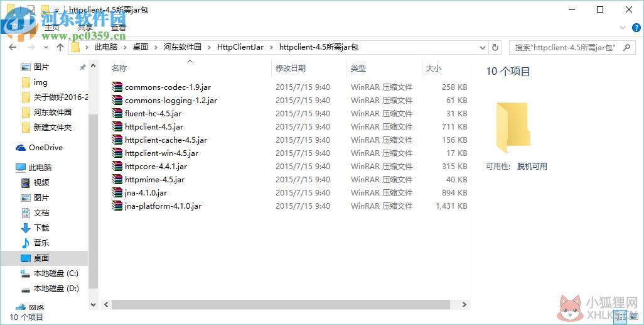644x325 pixels.
Task: Open OneDrive in navigation pane
Action: (46, 148)
